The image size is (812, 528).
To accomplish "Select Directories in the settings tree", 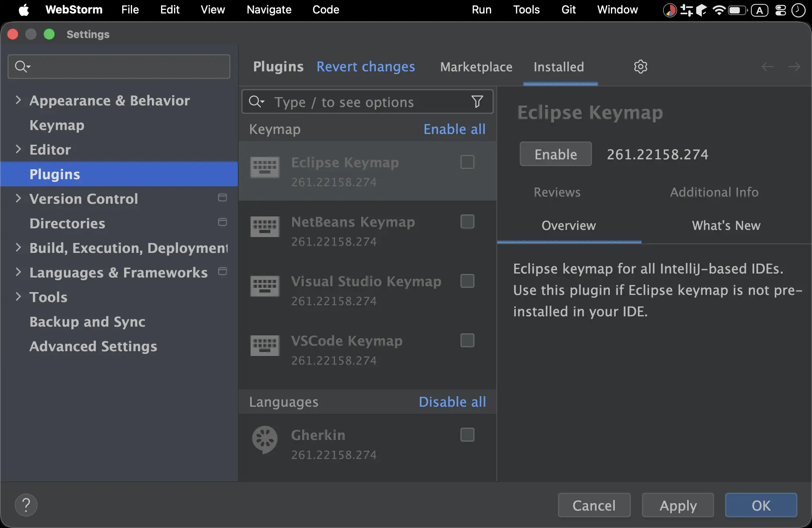I will click(x=67, y=224).
